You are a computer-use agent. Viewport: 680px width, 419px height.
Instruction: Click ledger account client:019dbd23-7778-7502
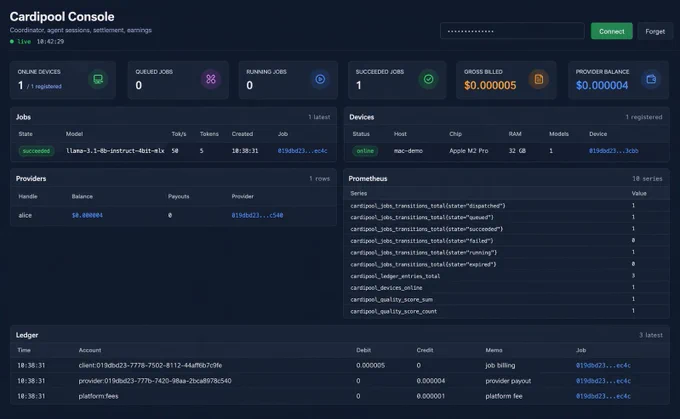click(150, 365)
